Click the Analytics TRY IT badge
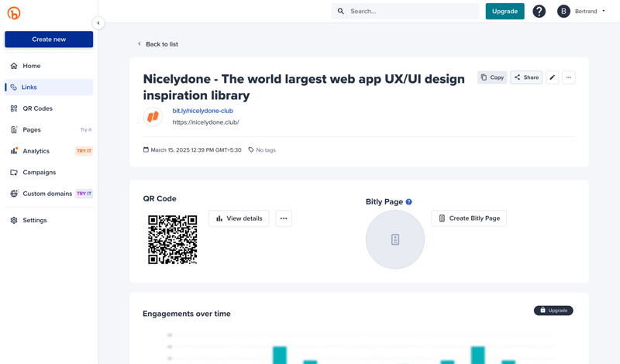This screenshot has height=364, width=620. pos(84,151)
